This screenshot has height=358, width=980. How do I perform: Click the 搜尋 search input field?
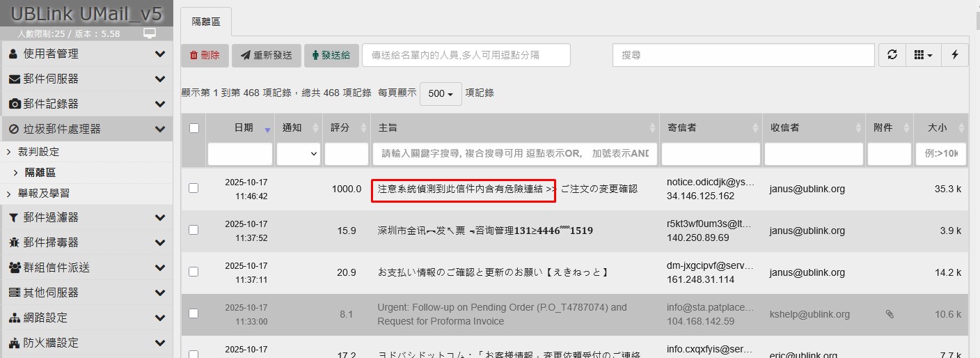(x=743, y=55)
